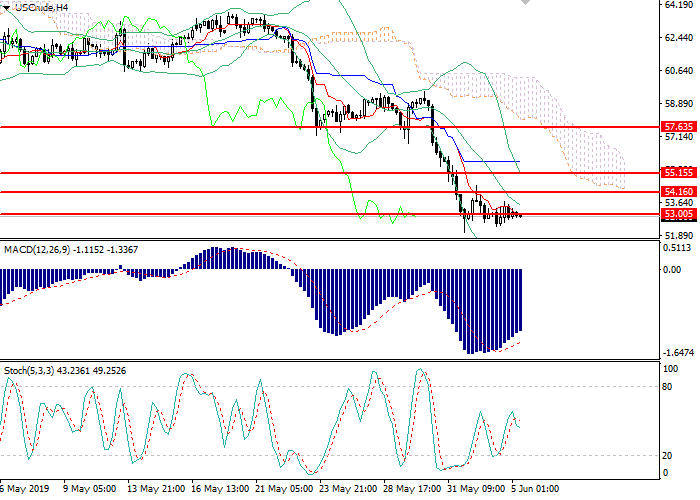Click the USCrude,H4 chart title text
The height and width of the screenshot is (500, 700).
[x=40, y=7]
